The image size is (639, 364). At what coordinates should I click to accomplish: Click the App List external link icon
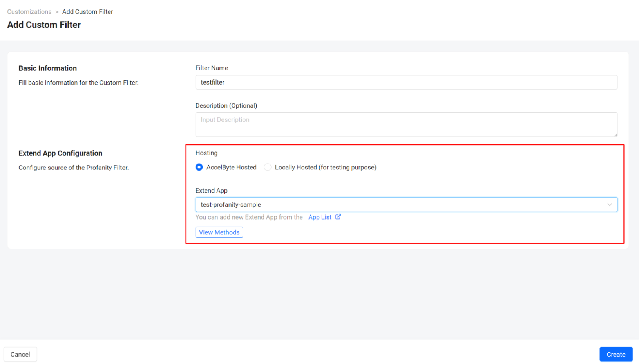pos(338,216)
